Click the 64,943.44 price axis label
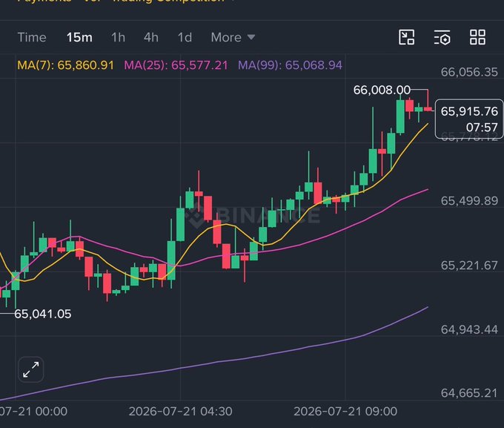The image size is (504, 428). pyautogui.click(x=469, y=329)
